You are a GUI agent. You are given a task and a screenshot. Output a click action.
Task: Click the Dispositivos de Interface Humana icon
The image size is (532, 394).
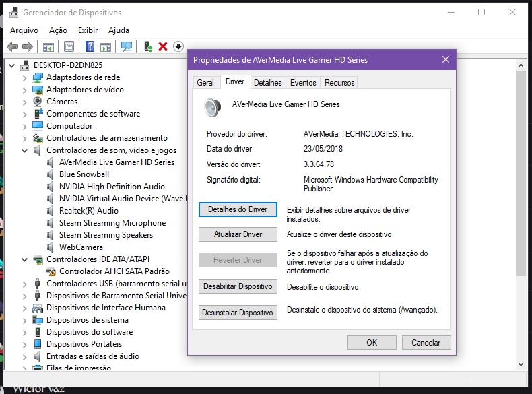(x=38, y=308)
